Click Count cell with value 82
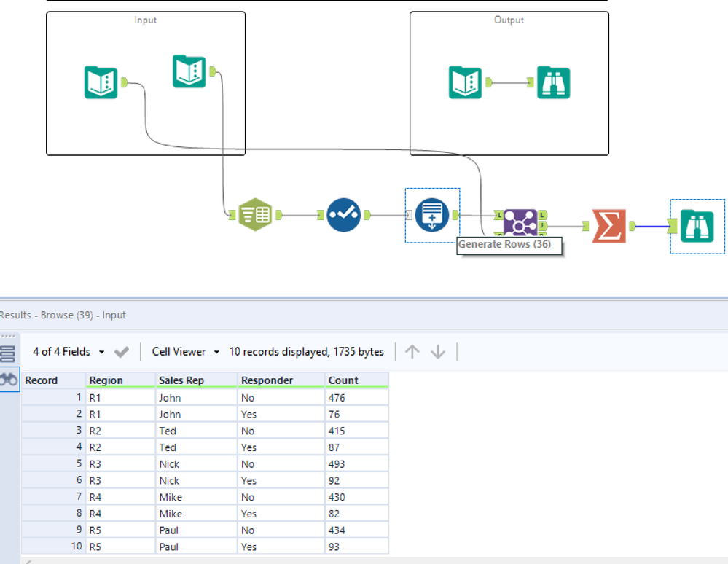 357,514
